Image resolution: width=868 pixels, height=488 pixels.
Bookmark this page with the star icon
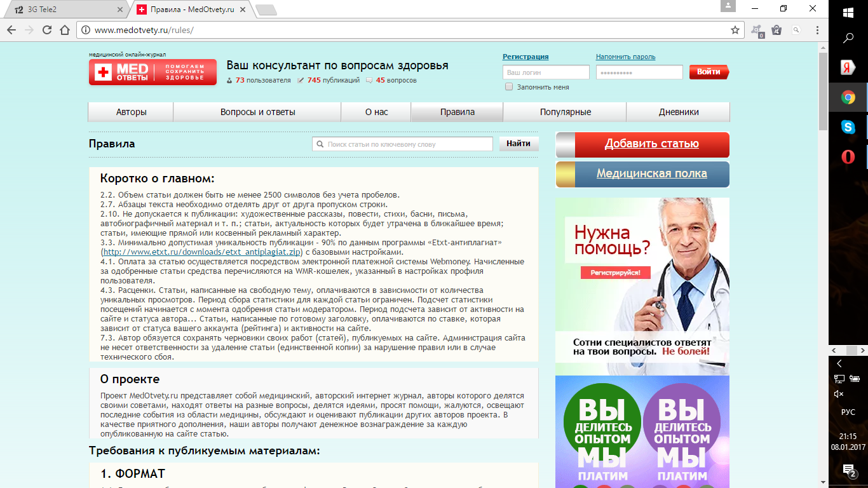click(x=735, y=30)
